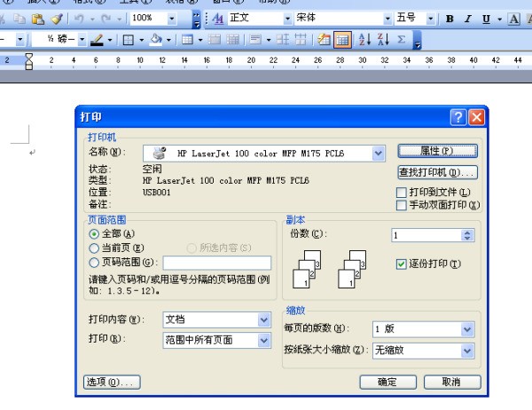Click the Sort Ascending A-Z icon

[364, 40]
